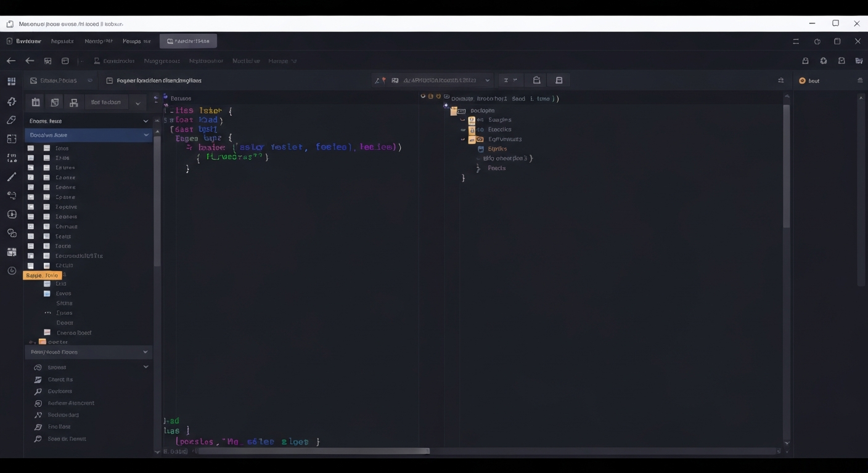Screen dimensions: 868x473
Task: Switch to the 'Pemps' tab
Action: pos(136,41)
